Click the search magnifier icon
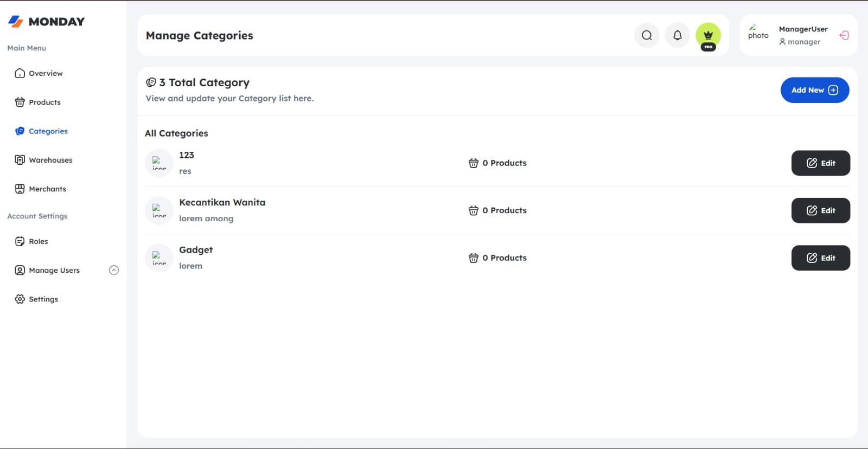The width and height of the screenshot is (868, 449). click(x=647, y=35)
